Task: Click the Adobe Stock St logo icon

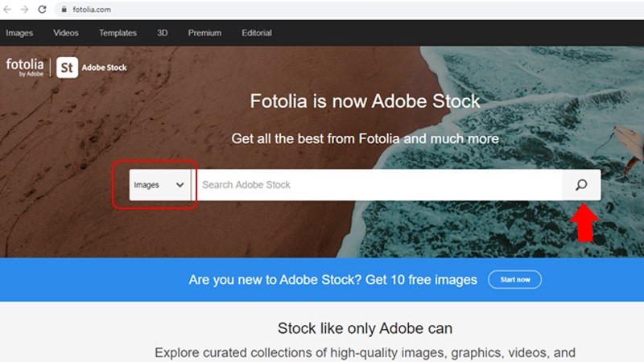Action: pyautogui.click(x=67, y=68)
